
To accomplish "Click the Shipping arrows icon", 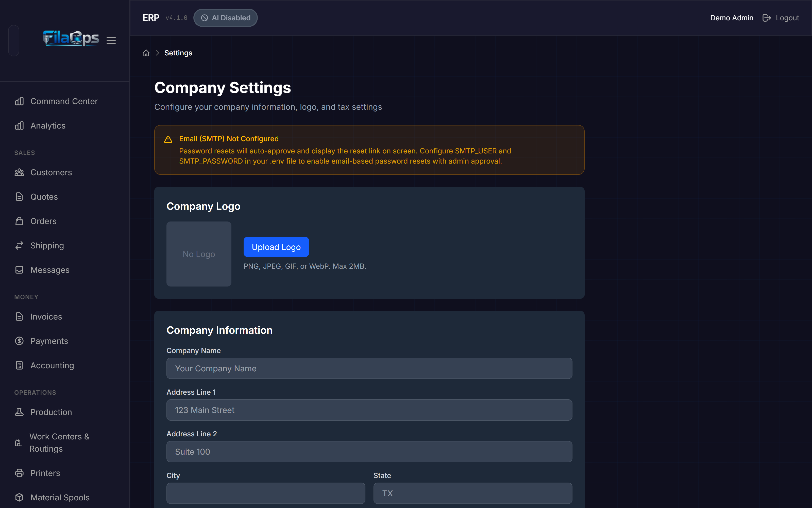I will pos(19,246).
